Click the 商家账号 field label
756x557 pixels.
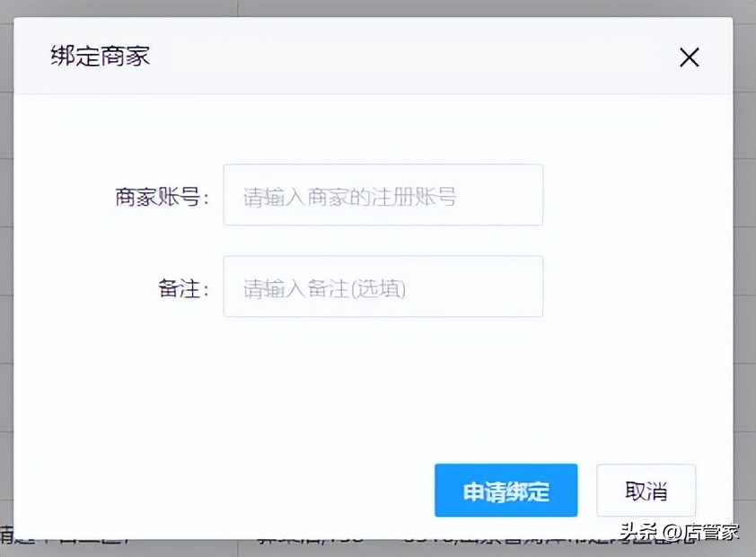(161, 197)
